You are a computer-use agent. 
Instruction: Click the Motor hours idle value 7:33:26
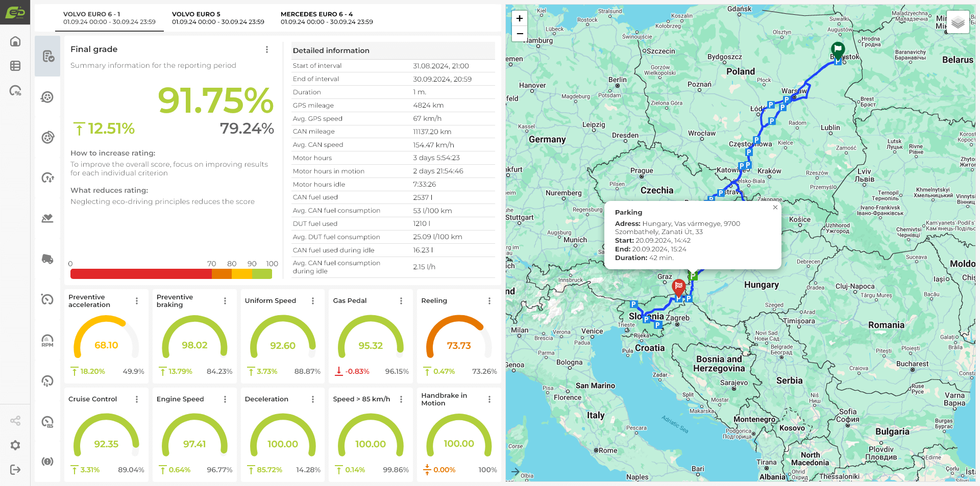[x=424, y=185]
